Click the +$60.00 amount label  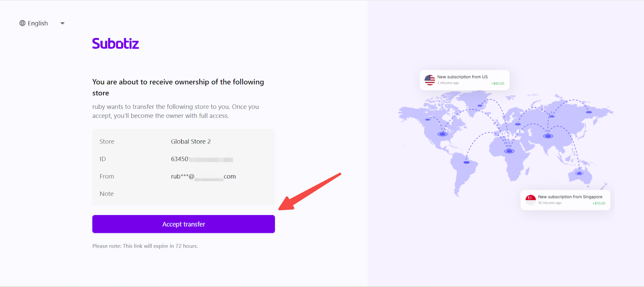[497, 84]
